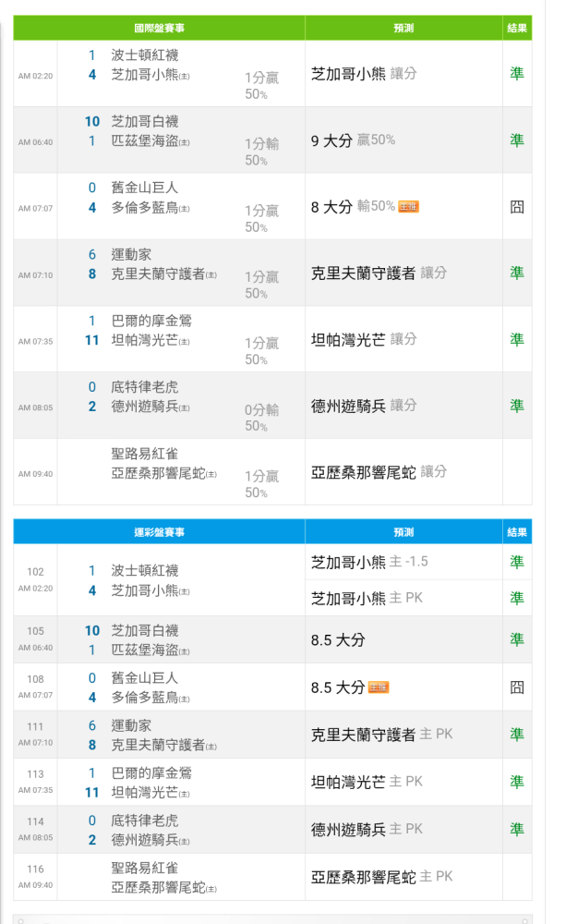Click the 芝加哥小熊 主 -1.5 prediction
566x924 pixels.
pos(369,562)
